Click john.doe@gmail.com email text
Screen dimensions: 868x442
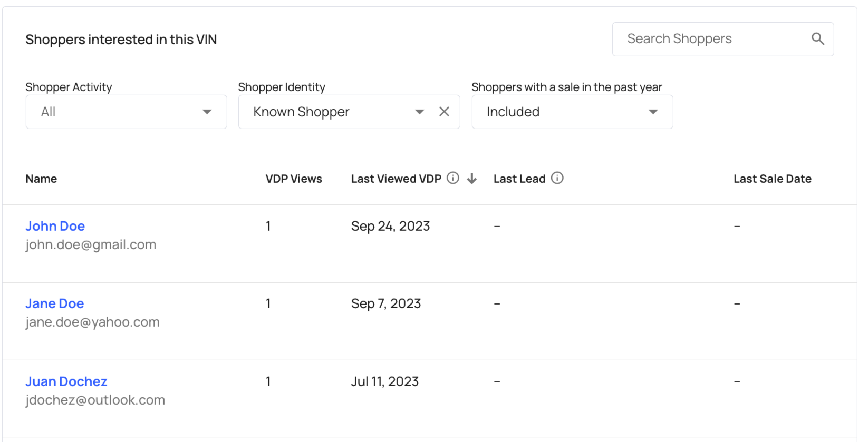point(91,244)
